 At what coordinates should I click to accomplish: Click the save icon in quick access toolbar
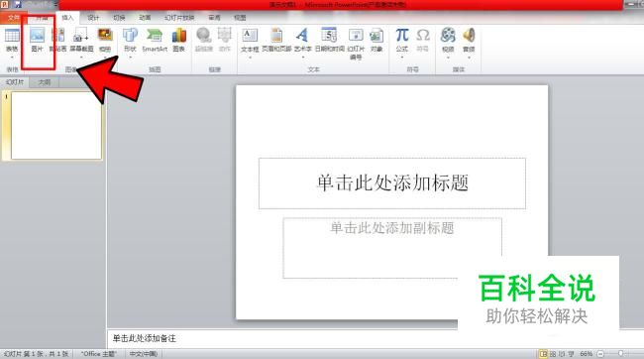click(18, 5)
